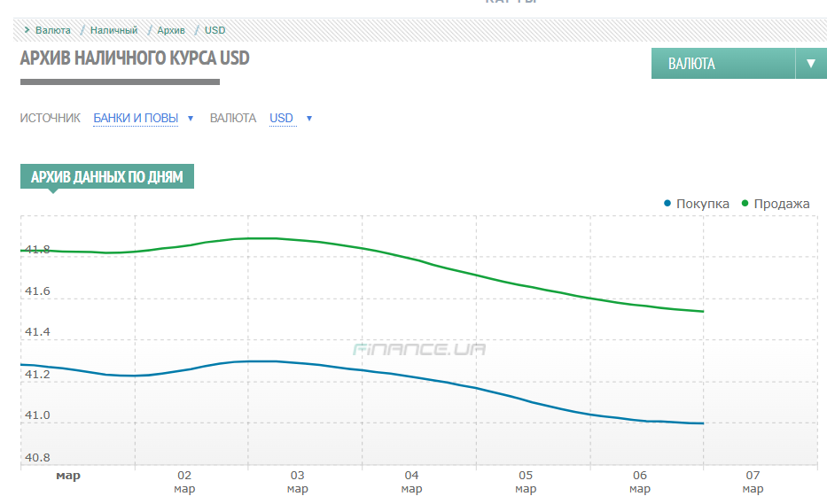Open the USD breadcrumb link
The image size is (827, 504).
pos(215,30)
